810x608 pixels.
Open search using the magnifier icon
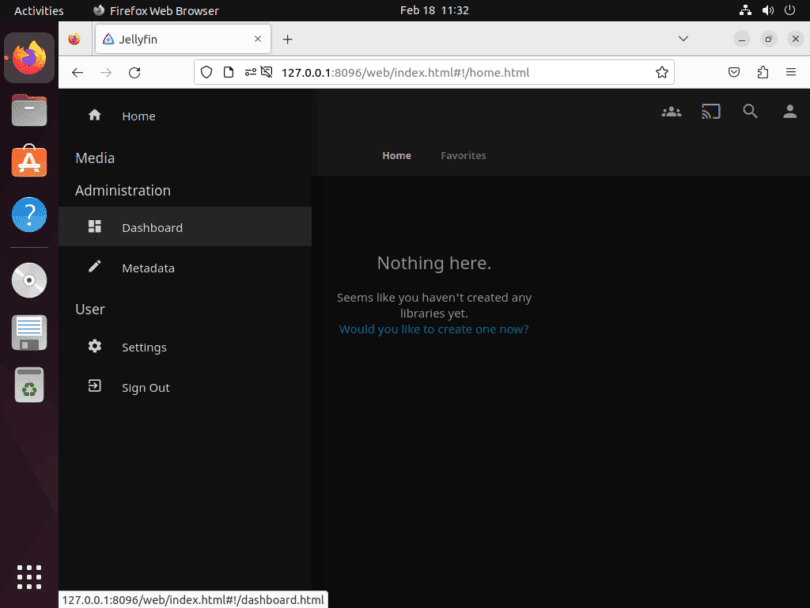click(750, 111)
